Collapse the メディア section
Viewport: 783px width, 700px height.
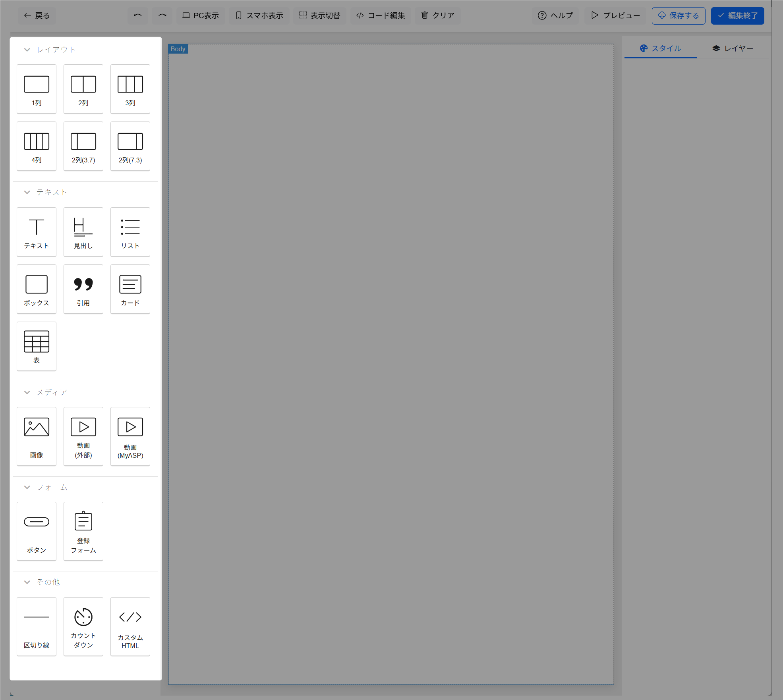click(27, 392)
